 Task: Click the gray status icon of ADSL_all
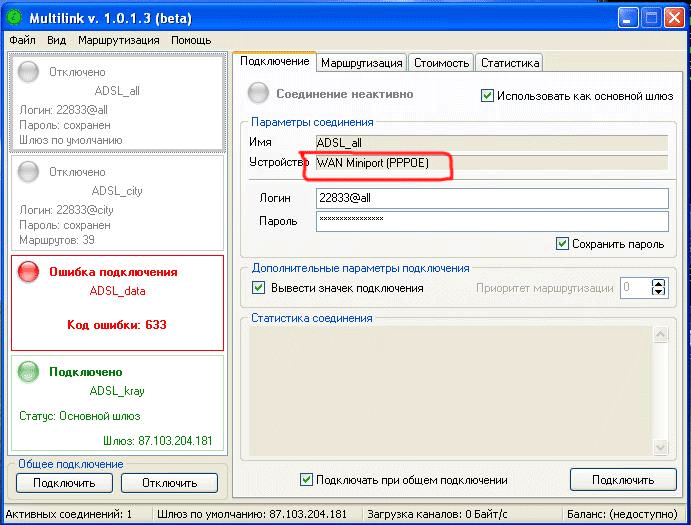[x=30, y=72]
